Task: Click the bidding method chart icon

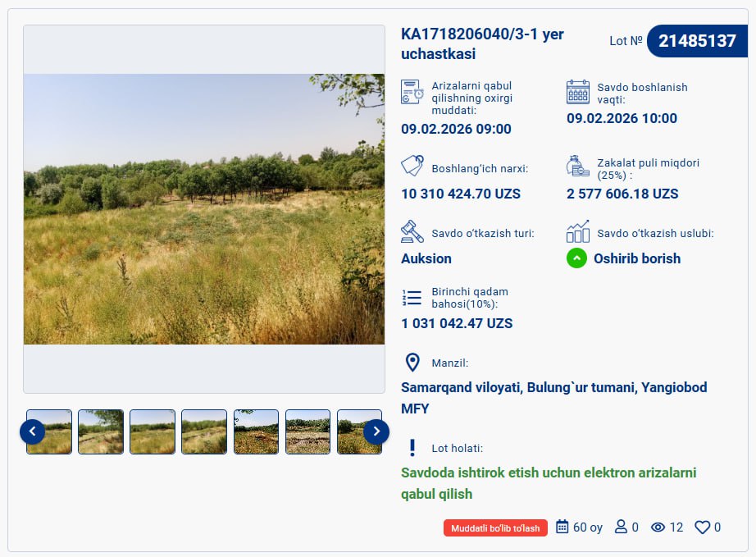Action: (x=578, y=231)
